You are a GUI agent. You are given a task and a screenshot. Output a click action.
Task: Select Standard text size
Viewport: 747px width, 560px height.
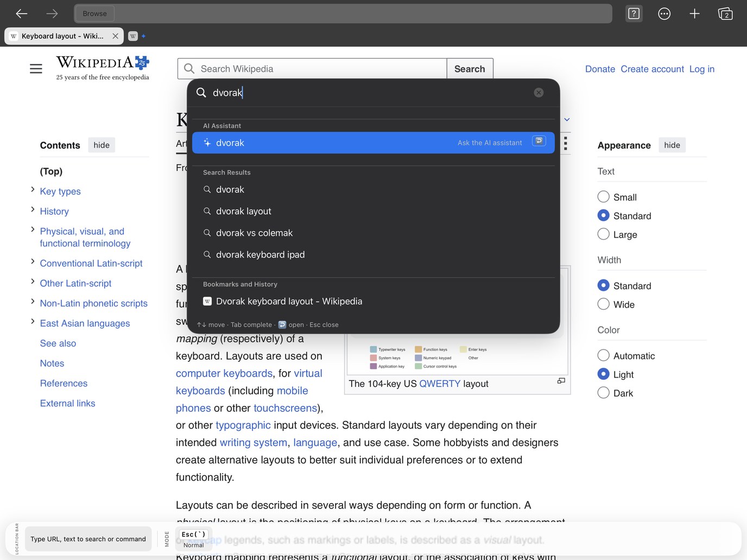pyautogui.click(x=603, y=215)
